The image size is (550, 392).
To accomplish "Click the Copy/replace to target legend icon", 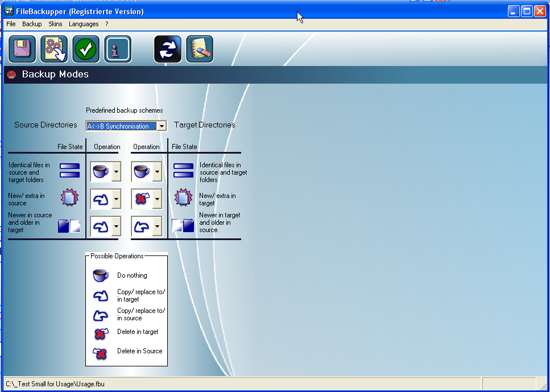I will pos(101,296).
